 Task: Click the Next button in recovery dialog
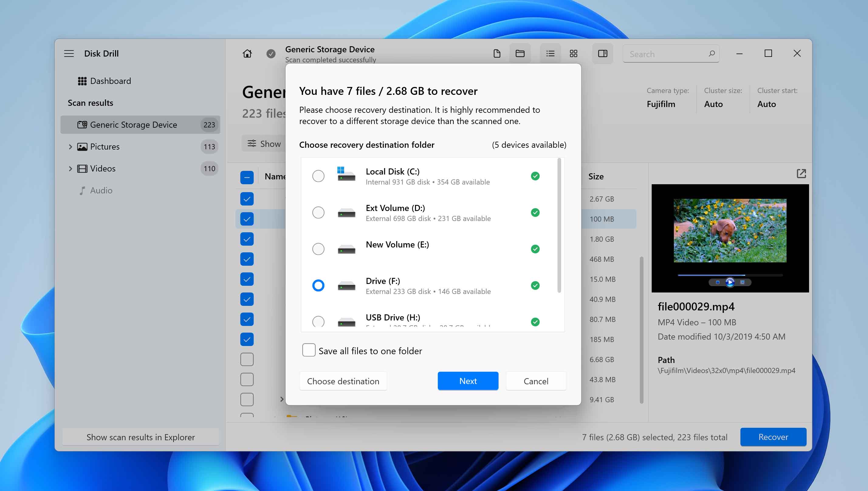[468, 381]
